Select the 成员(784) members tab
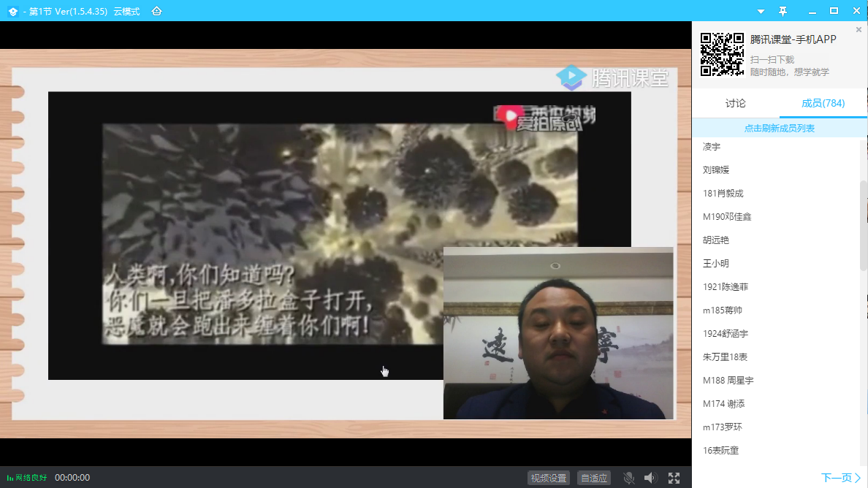868x488 pixels. [x=823, y=103]
